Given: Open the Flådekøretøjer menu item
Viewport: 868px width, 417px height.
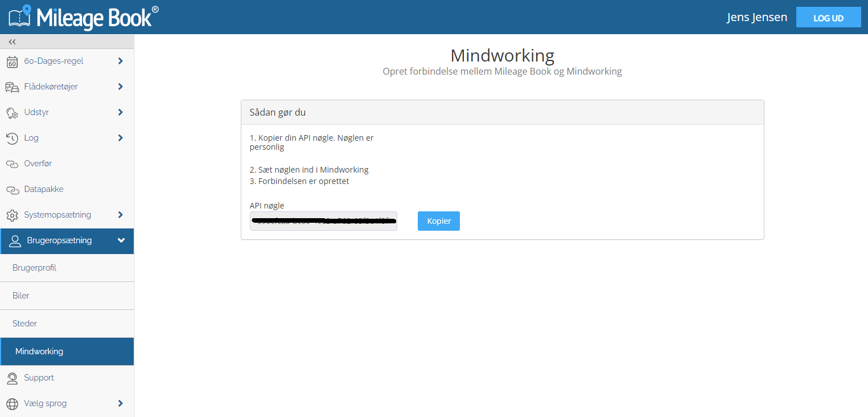Looking at the screenshot, I should pyautogui.click(x=67, y=87).
